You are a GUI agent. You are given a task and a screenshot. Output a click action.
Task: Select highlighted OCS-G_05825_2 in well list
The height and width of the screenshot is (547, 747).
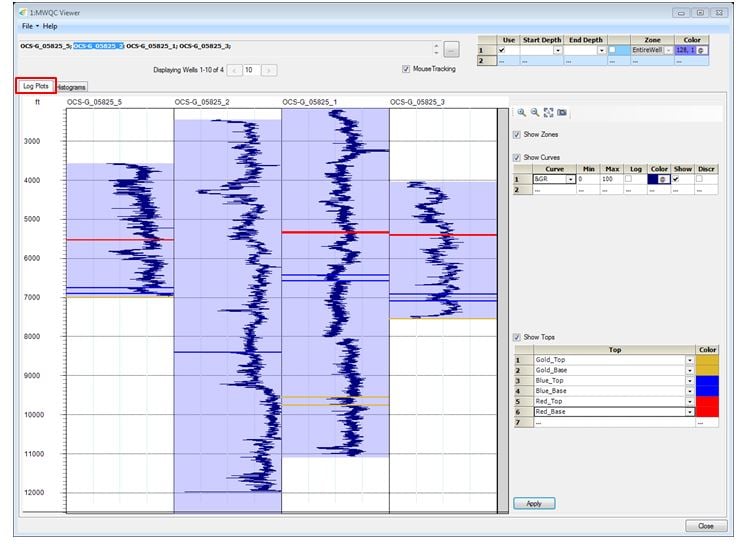click(99, 46)
